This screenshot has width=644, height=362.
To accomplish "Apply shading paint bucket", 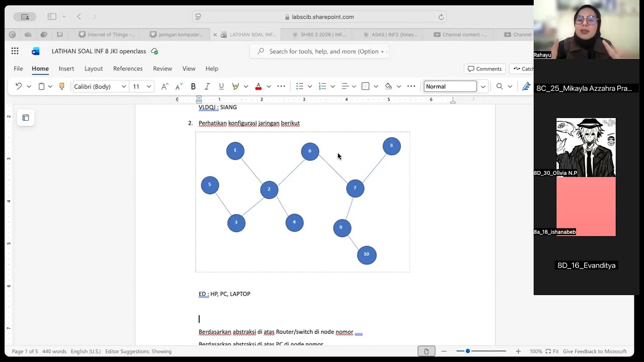I will tap(388, 86).
